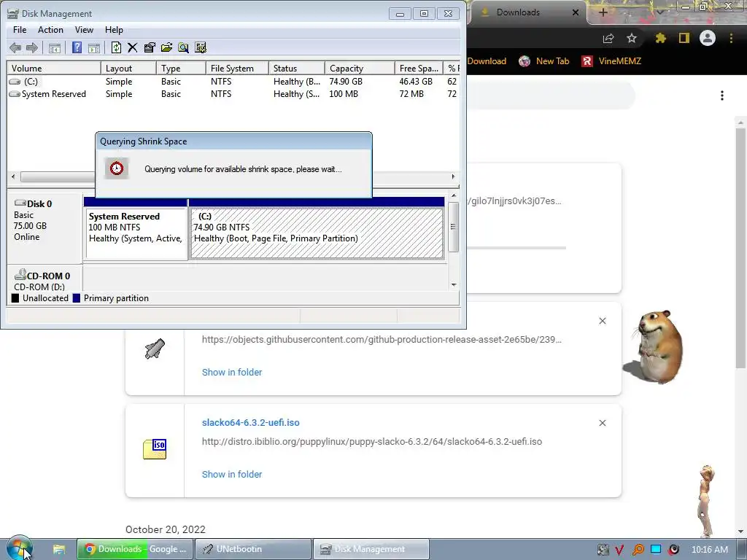
Task: Click the settings list toolbar icon
Action: click(201, 47)
